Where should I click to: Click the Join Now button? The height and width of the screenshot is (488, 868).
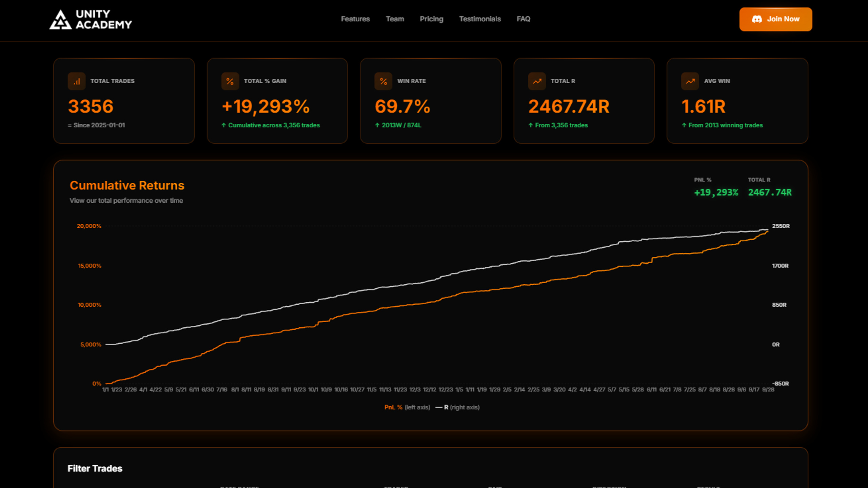[x=776, y=19]
